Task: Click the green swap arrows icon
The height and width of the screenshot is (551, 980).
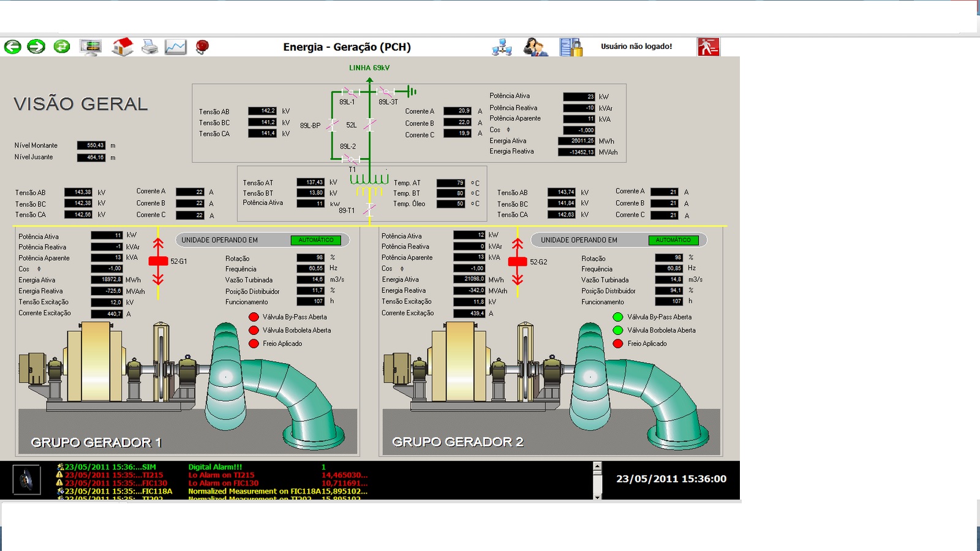Action: pos(62,47)
